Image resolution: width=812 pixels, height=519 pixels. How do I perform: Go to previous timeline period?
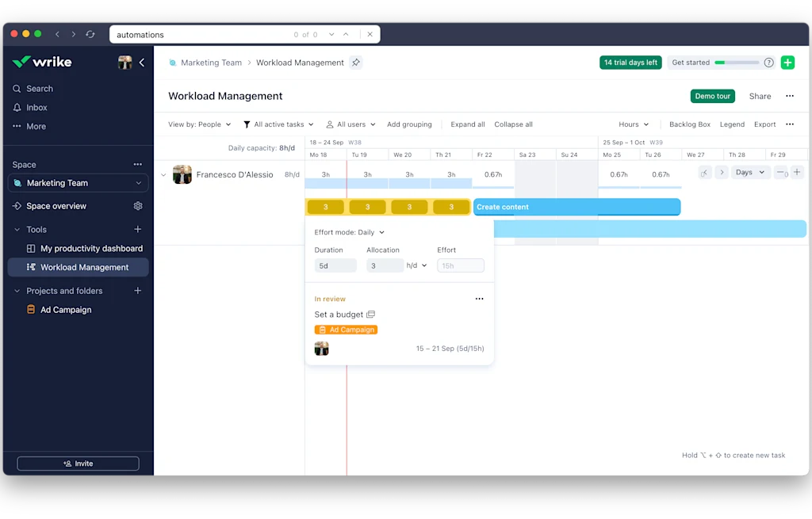point(705,173)
